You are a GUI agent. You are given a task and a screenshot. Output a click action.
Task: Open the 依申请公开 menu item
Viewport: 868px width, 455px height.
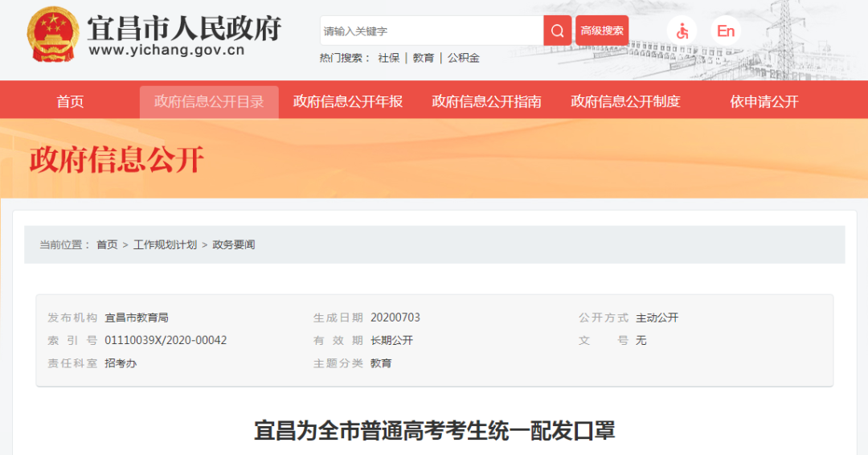point(764,102)
